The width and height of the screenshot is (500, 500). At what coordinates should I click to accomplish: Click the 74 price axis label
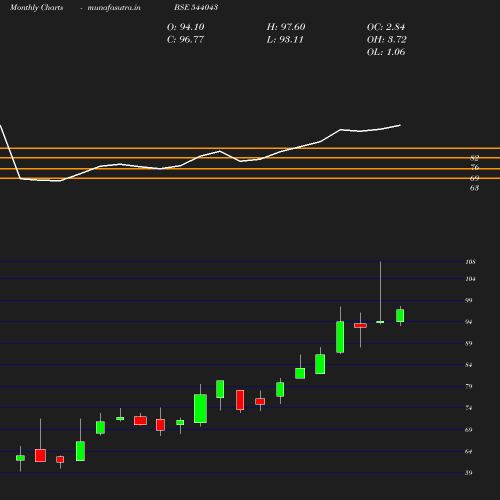[469, 408]
